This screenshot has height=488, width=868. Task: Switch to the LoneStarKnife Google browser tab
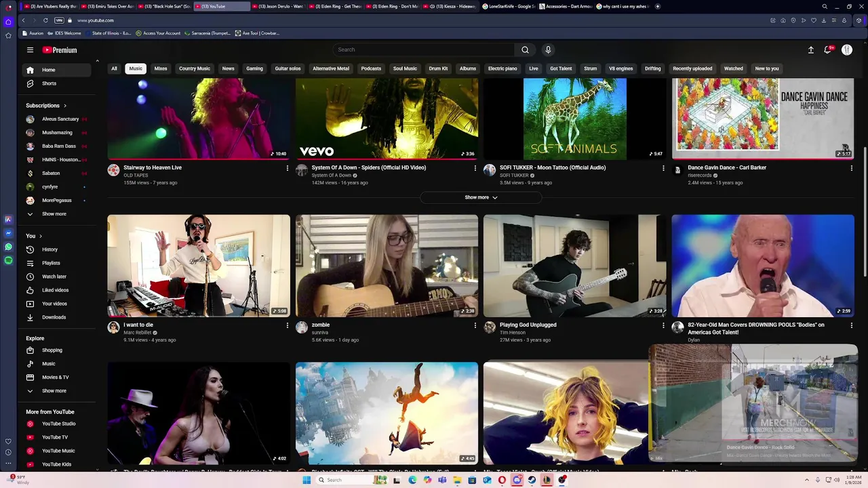(509, 6)
